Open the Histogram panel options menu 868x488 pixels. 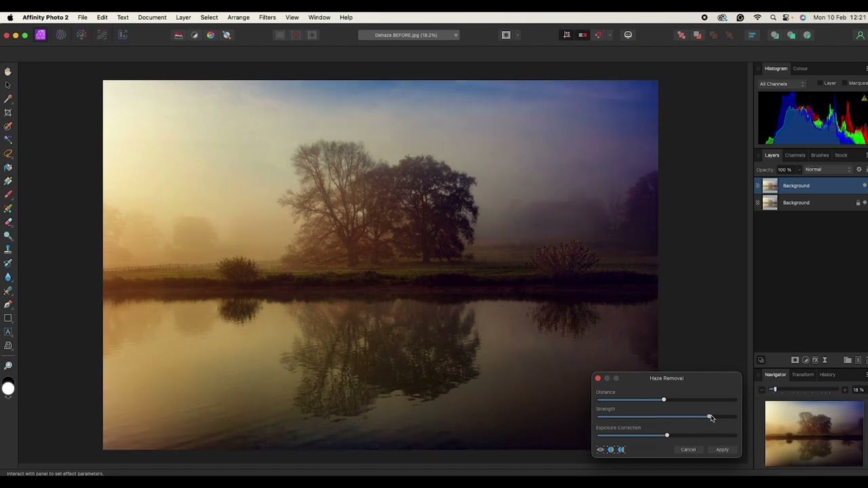coord(866,68)
